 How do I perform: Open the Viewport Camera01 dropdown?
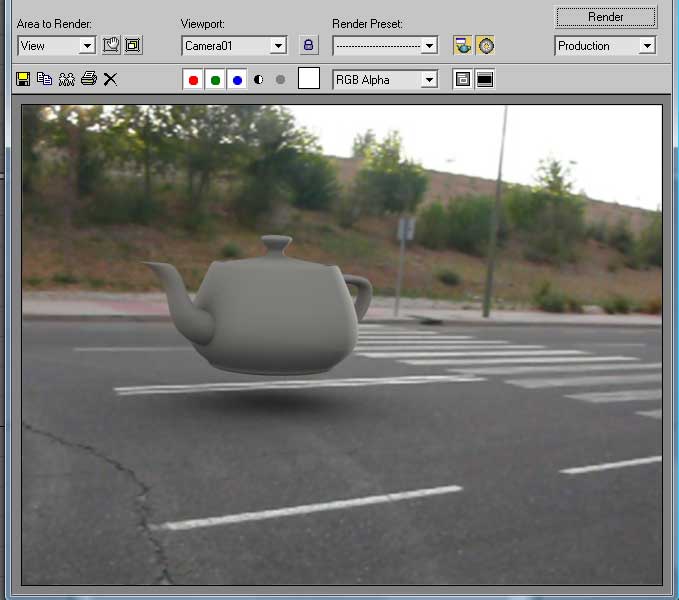[x=234, y=45]
